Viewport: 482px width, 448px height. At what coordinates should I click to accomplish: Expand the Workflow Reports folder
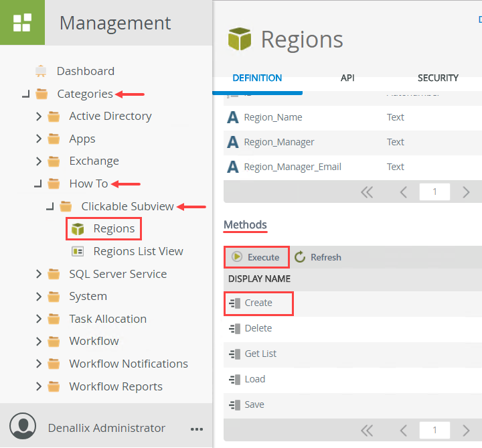(39, 387)
